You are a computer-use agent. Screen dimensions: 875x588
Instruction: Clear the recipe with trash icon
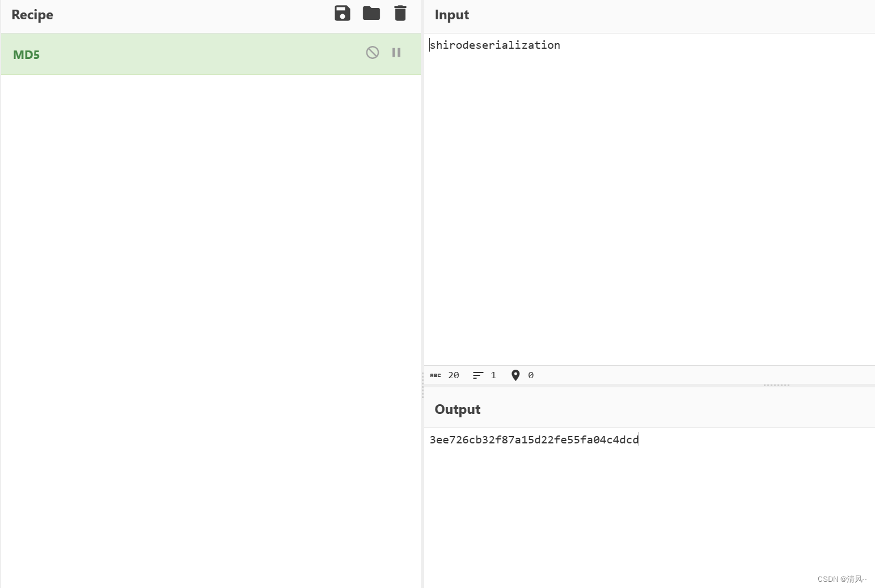coord(400,13)
